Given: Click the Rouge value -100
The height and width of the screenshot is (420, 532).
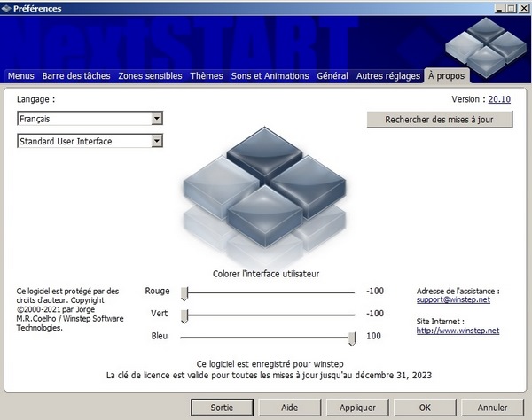Looking at the screenshot, I should point(375,292).
